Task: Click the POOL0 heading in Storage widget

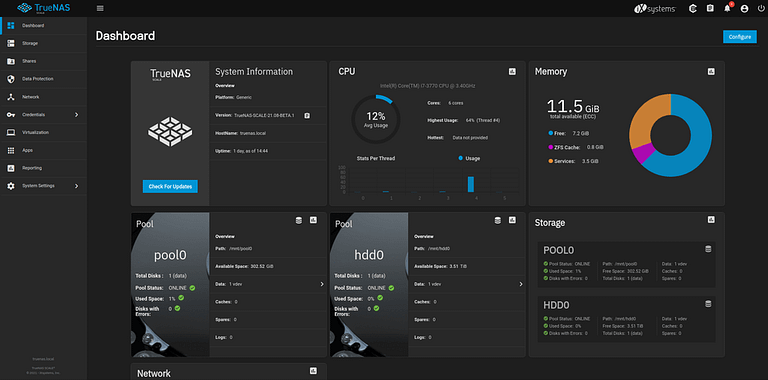Action: (x=558, y=251)
